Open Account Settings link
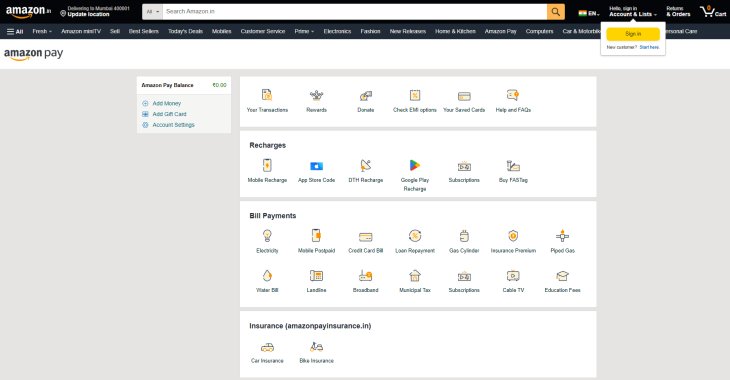730x380 pixels. click(173, 125)
